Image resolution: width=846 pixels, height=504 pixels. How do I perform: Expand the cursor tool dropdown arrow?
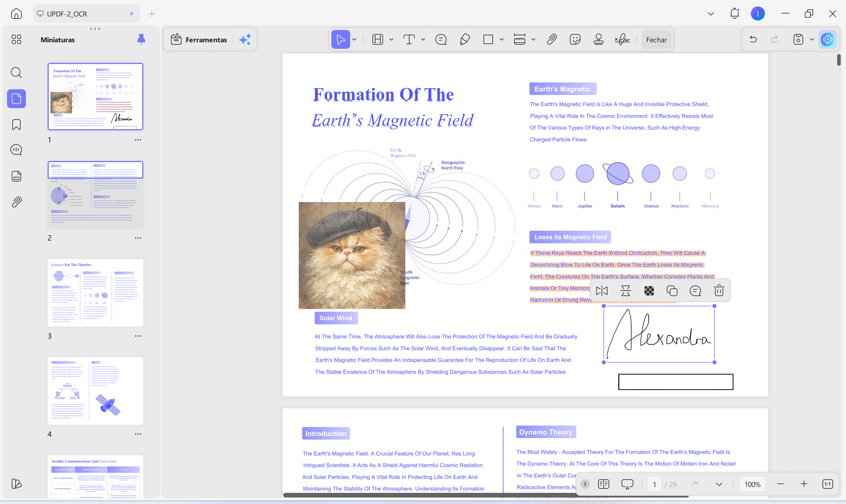355,40
